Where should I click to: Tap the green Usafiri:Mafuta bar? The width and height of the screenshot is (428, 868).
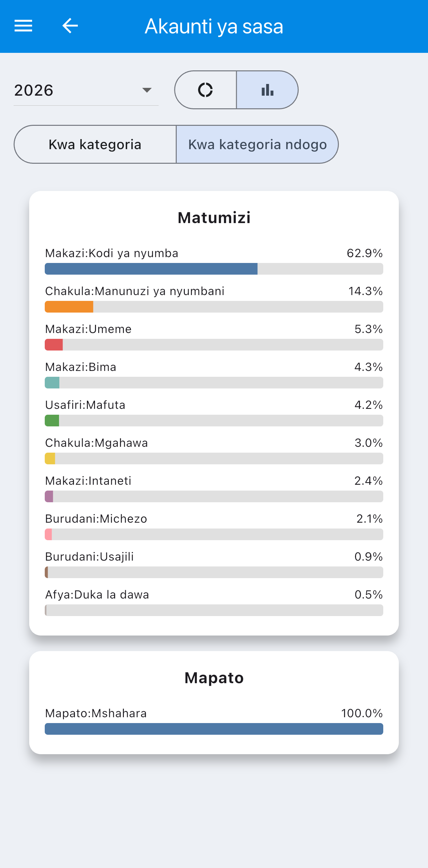[52, 421]
